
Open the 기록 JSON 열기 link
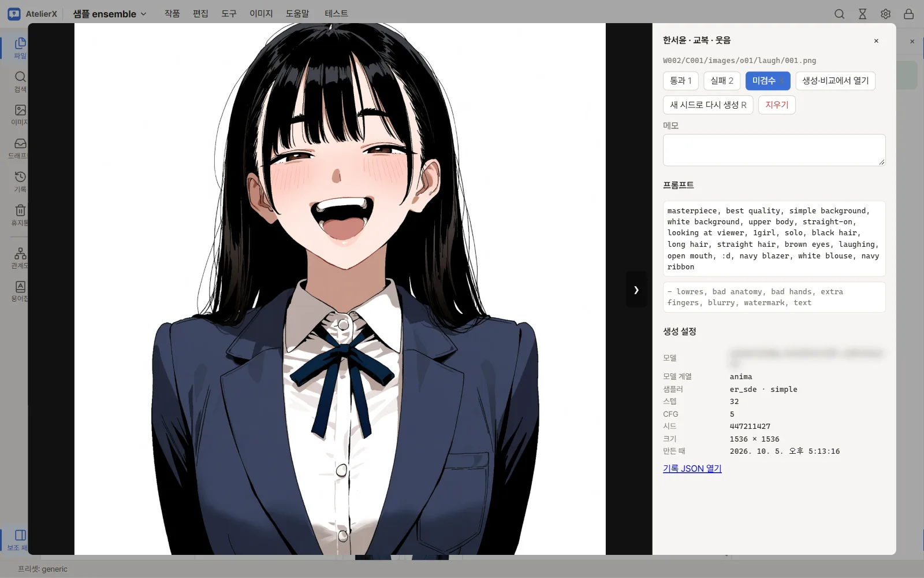click(x=692, y=469)
